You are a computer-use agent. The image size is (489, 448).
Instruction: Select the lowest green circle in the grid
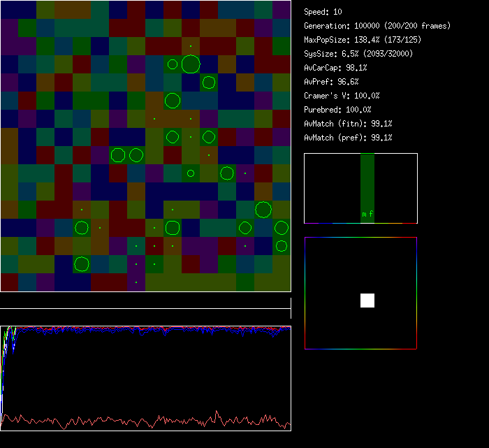point(82,263)
